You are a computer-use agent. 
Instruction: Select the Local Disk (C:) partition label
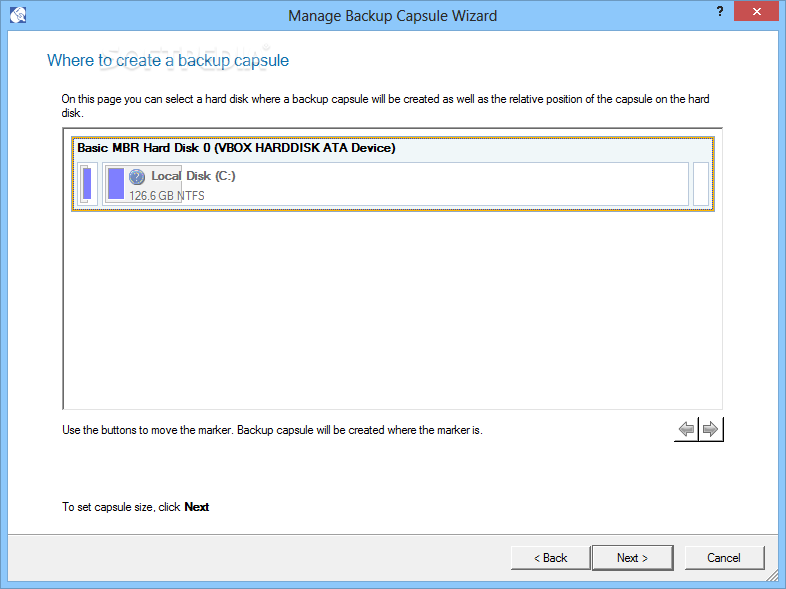[193, 176]
